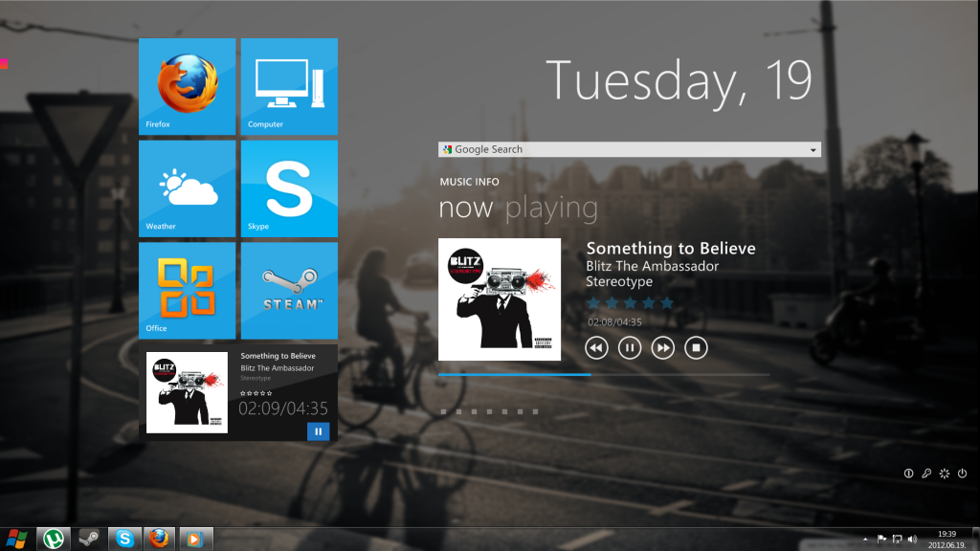Open the Windows Start menu
This screenshot has width=980, height=551.
coord(17,539)
